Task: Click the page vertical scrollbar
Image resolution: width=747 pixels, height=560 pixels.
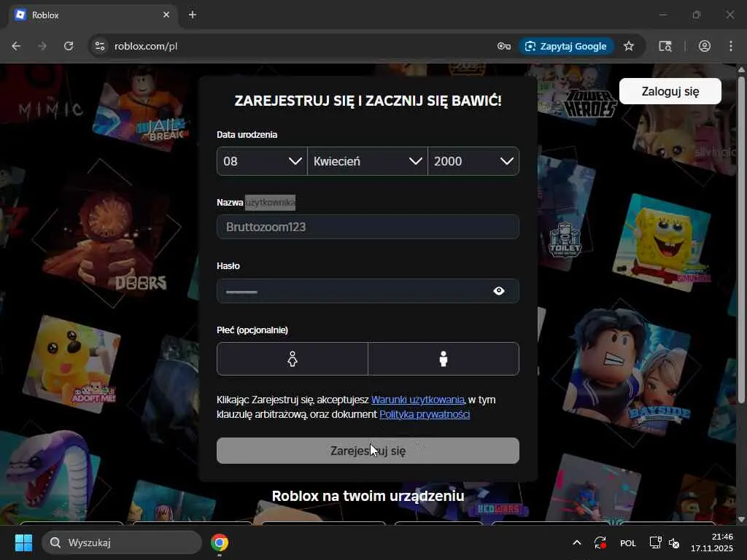Action: pyautogui.click(x=741, y=238)
